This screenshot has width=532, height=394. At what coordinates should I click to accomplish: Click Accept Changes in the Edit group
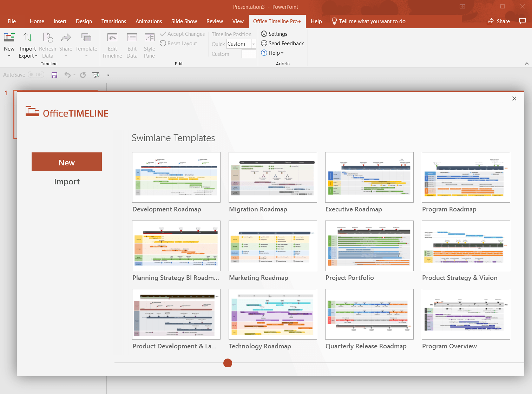coord(182,34)
